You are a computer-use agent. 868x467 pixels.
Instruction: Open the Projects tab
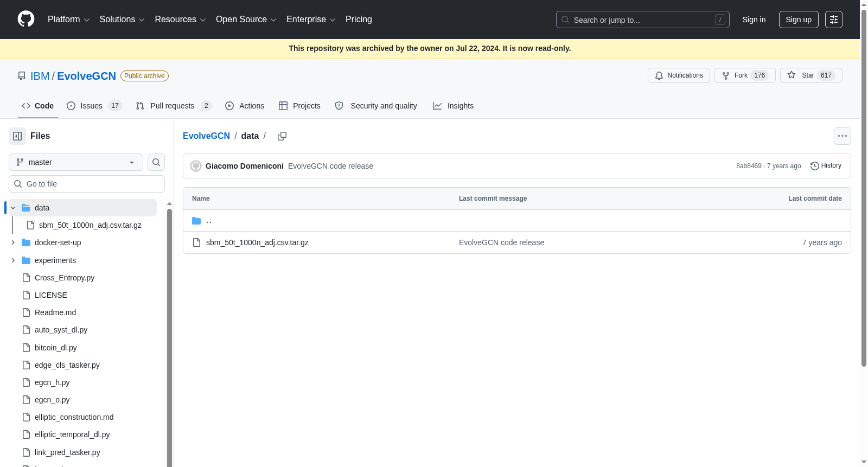click(x=299, y=106)
